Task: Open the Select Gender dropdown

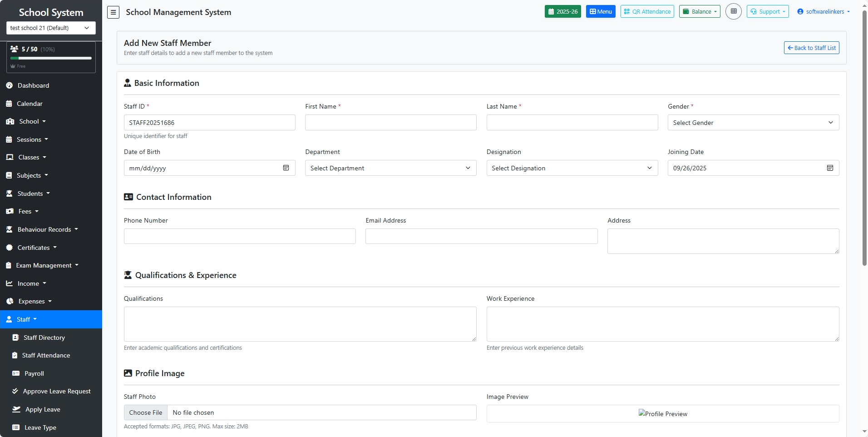Action: click(753, 123)
